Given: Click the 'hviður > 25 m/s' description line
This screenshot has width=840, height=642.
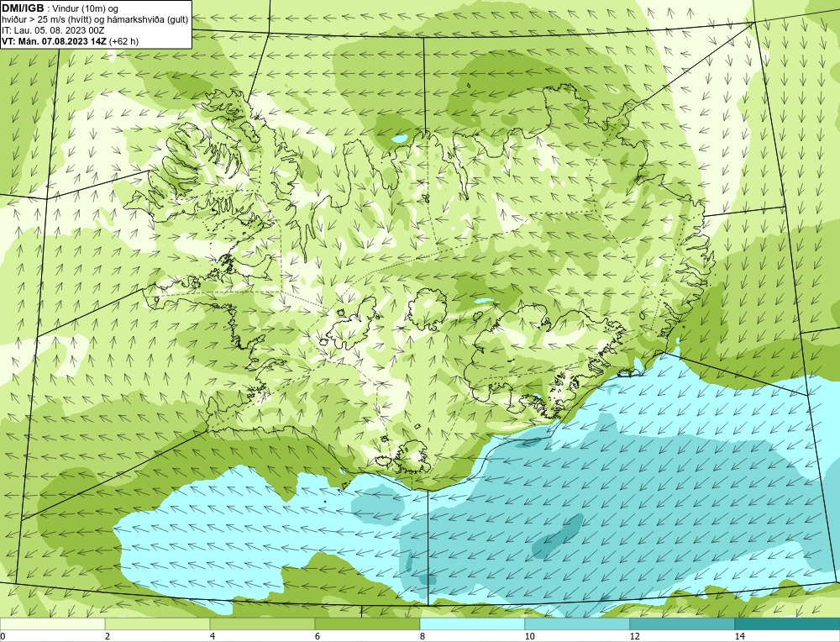Looking at the screenshot, I should click(x=95, y=19).
